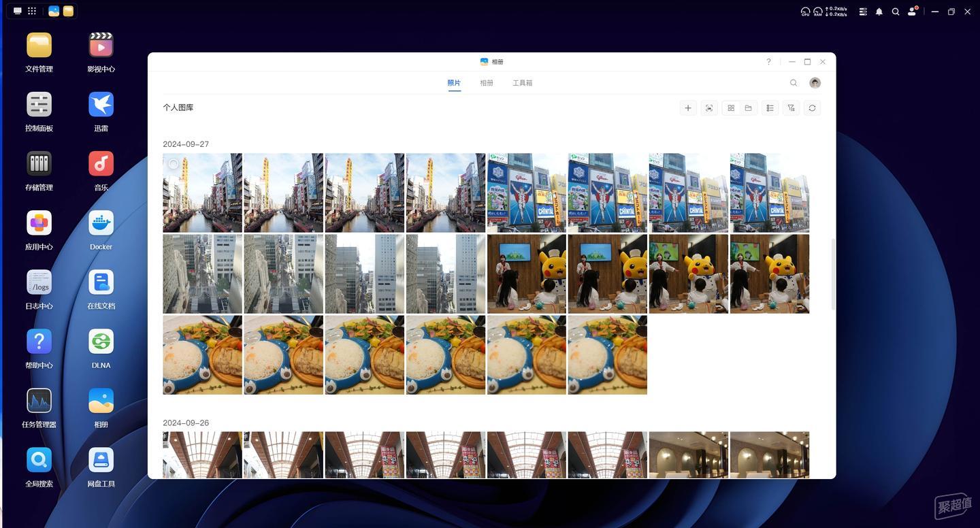980x528 pixels.
Task: Launch 音乐 app icon
Action: coord(101,164)
